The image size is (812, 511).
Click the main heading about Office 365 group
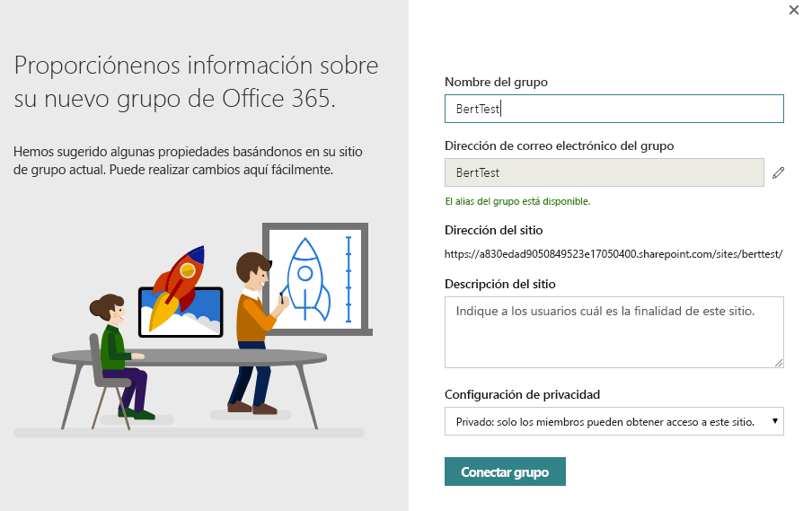point(196,81)
